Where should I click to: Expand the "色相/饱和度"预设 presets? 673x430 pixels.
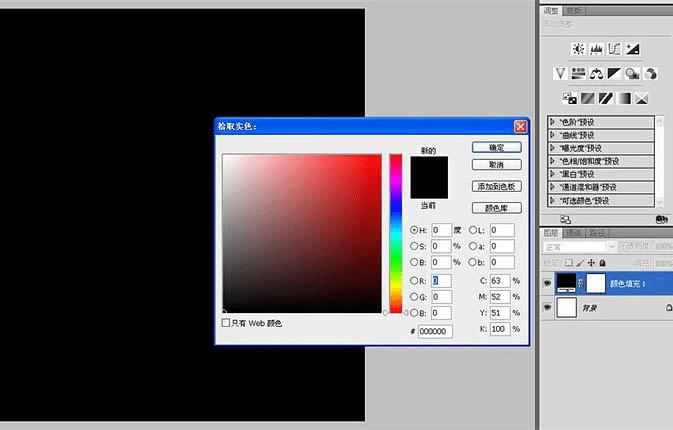(552, 161)
